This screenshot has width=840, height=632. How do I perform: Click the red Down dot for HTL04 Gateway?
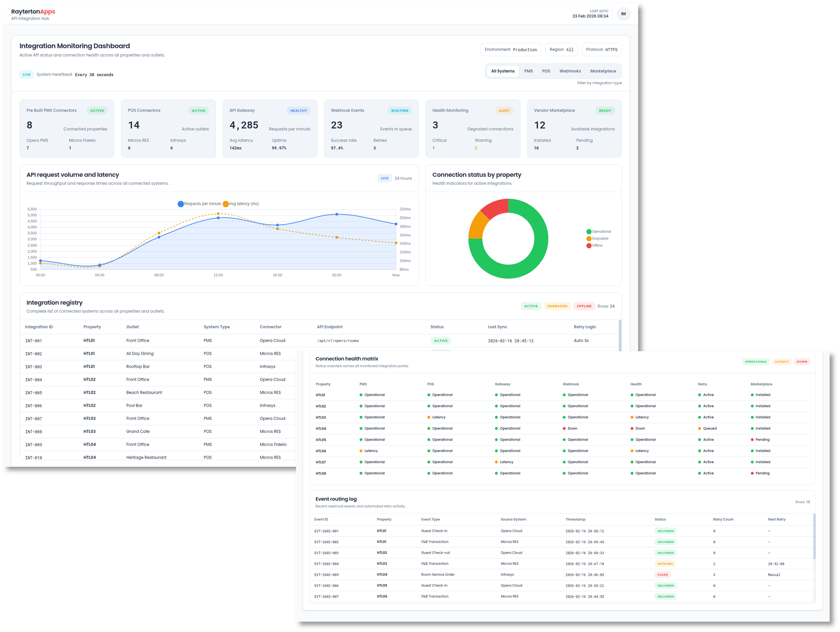564,428
